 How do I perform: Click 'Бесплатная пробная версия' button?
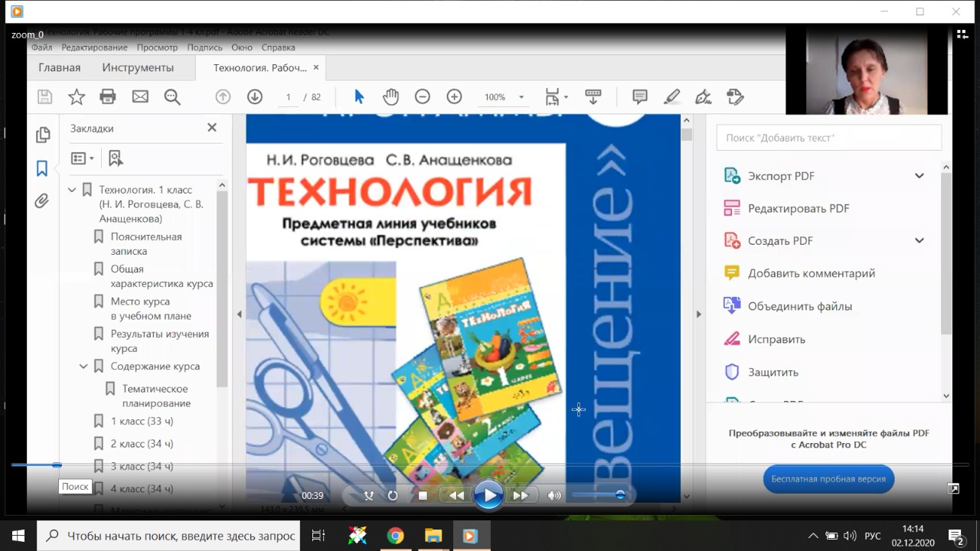pyautogui.click(x=828, y=479)
